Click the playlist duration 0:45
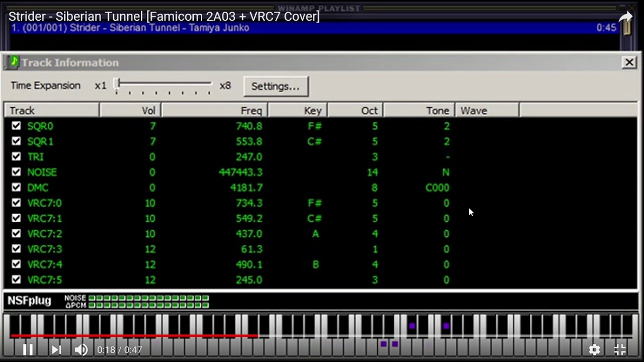Image resolution: width=644 pixels, height=362 pixels. [x=606, y=28]
